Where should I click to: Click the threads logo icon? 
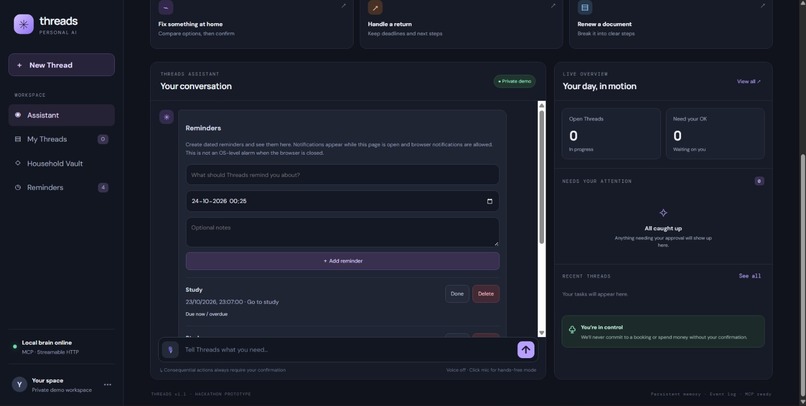click(x=24, y=24)
